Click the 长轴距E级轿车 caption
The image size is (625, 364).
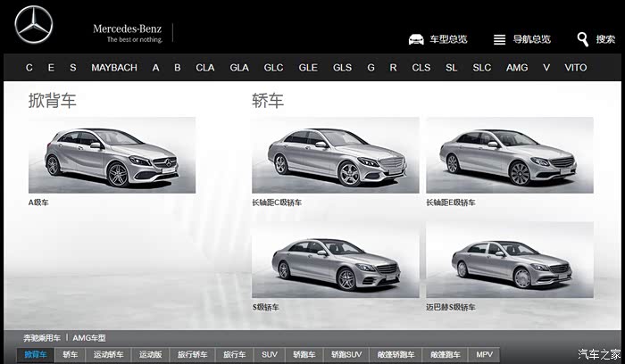pyautogui.click(x=451, y=203)
